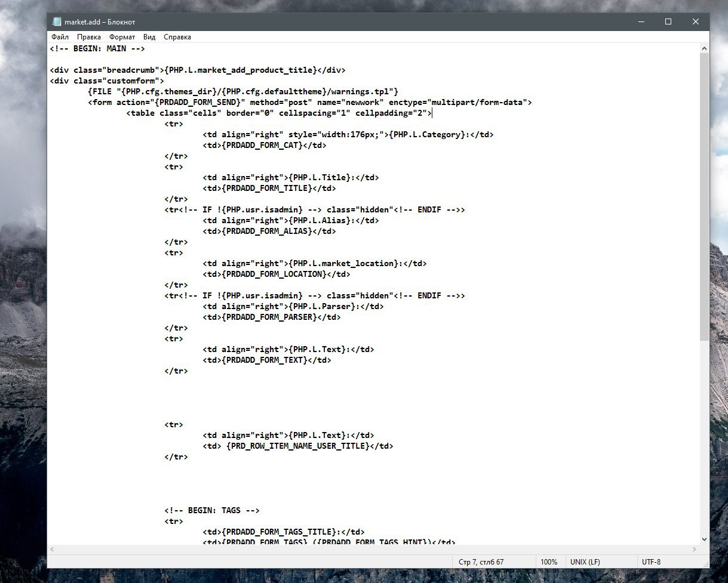Click the horizontal scrollbar left arrow
Viewport: 728px width, 583px height.
pos(53,549)
